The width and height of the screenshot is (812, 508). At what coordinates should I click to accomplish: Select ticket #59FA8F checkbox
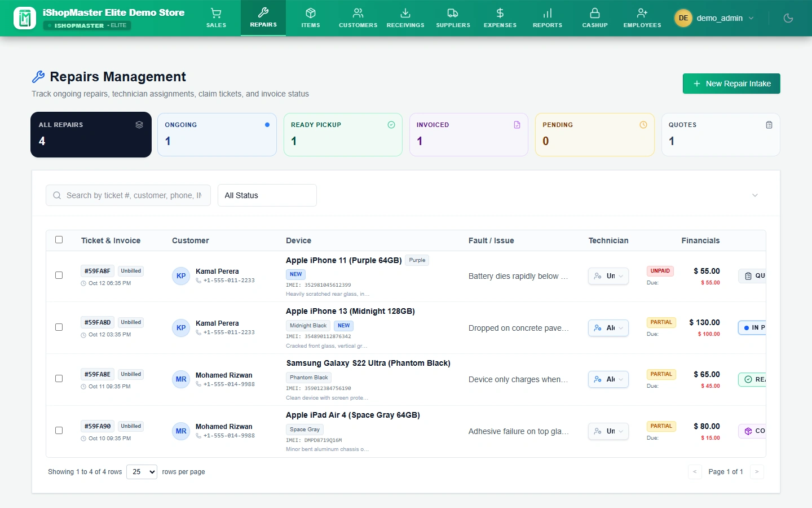[59, 275]
